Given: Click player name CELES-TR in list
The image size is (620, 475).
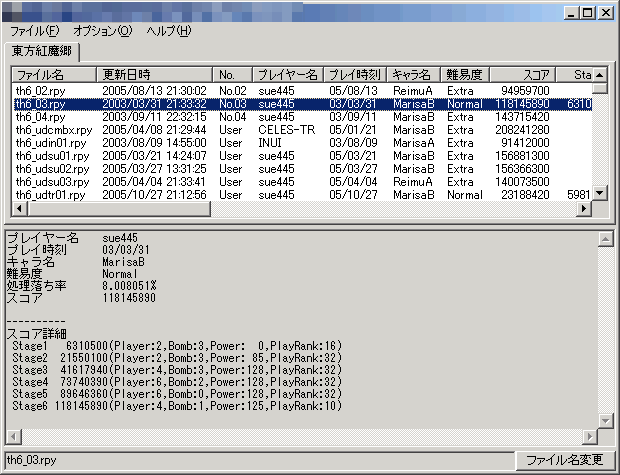Looking at the screenshot, I should (x=287, y=130).
